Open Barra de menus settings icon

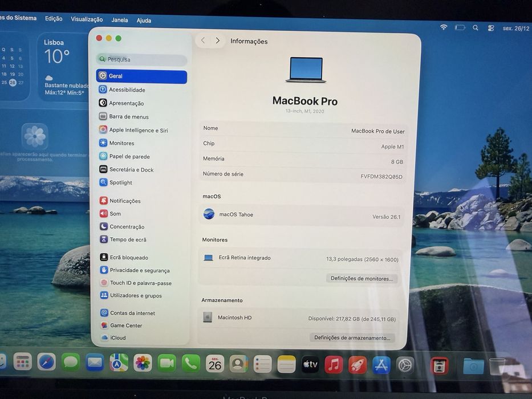click(103, 116)
